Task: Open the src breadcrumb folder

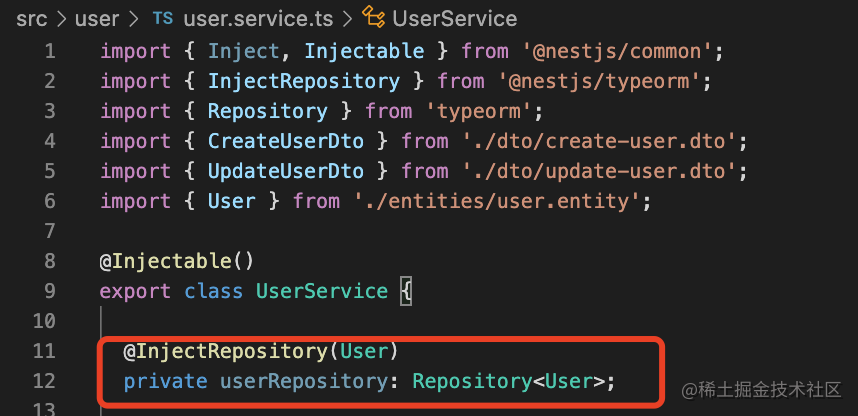Action: (31, 18)
